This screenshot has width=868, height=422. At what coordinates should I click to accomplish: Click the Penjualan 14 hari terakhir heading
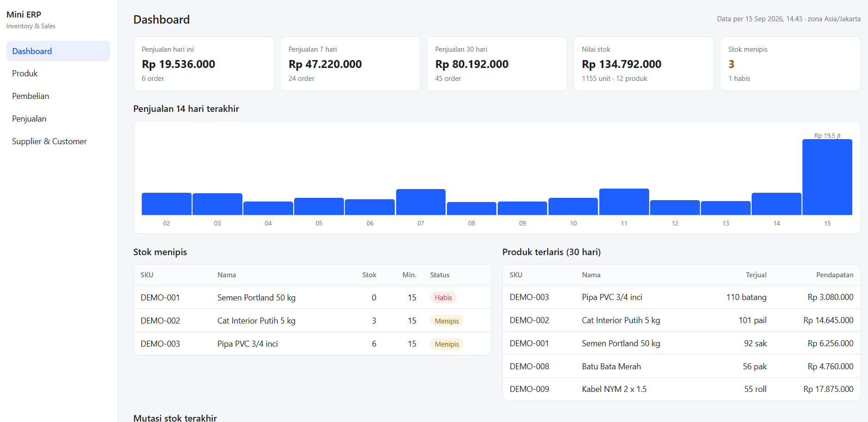(186, 109)
